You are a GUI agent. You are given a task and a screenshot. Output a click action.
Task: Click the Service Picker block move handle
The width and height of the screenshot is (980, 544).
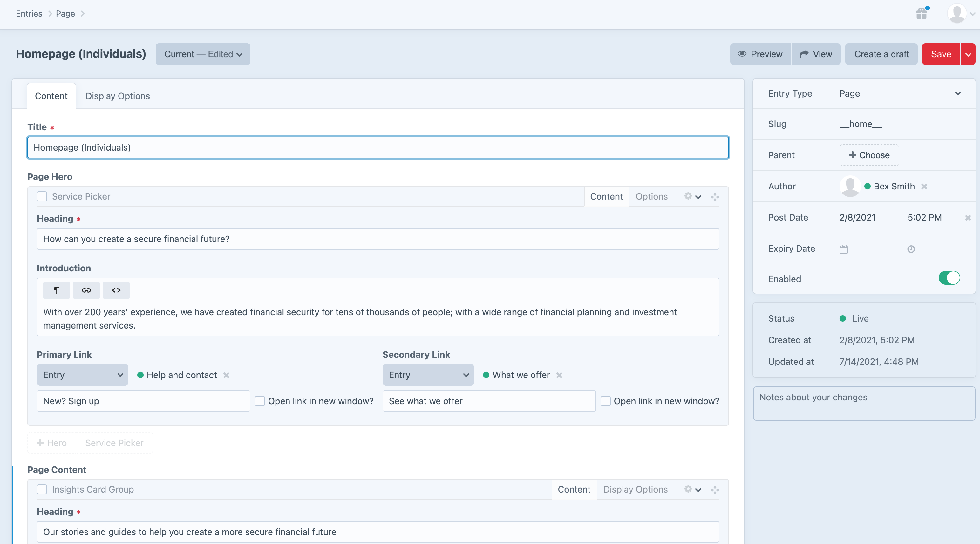coord(714,197)
